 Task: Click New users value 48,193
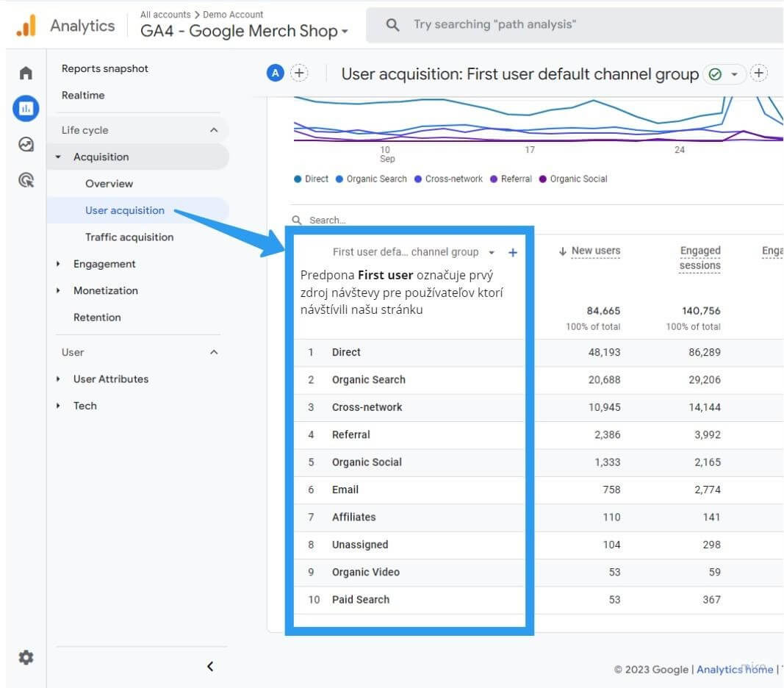pos(604,352)
